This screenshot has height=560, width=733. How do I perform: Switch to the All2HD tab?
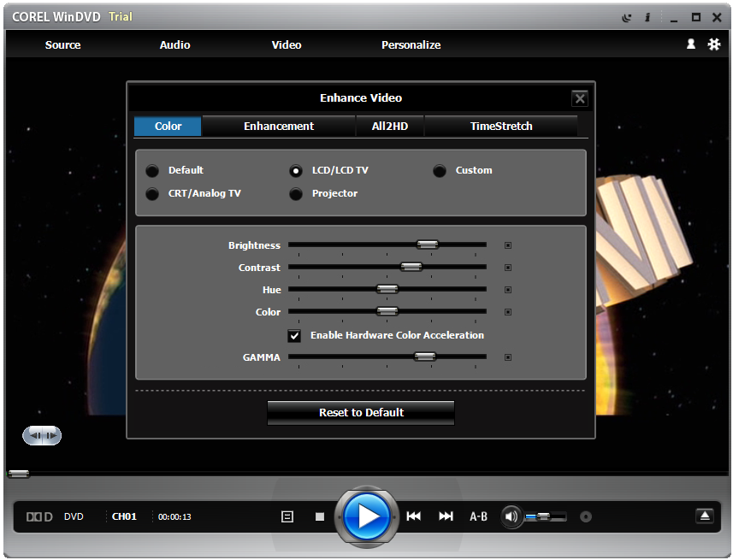point(390,127)
